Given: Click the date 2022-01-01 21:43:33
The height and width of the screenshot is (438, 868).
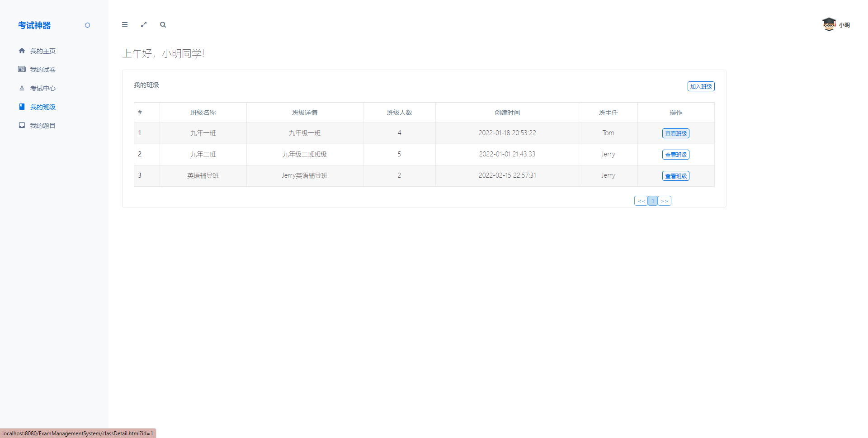Looking at the screenshot, I should (x=507, y=154).
